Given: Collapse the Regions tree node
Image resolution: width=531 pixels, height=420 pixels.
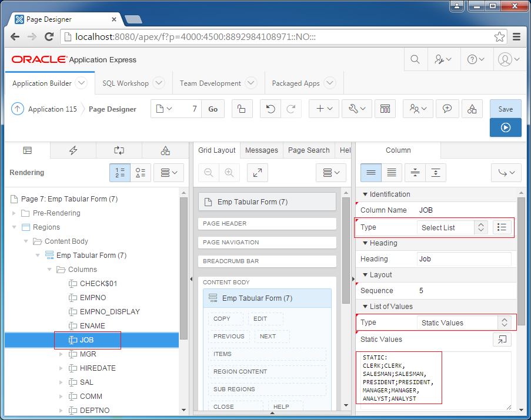Looking at the screenshot, I should [14, 227].
